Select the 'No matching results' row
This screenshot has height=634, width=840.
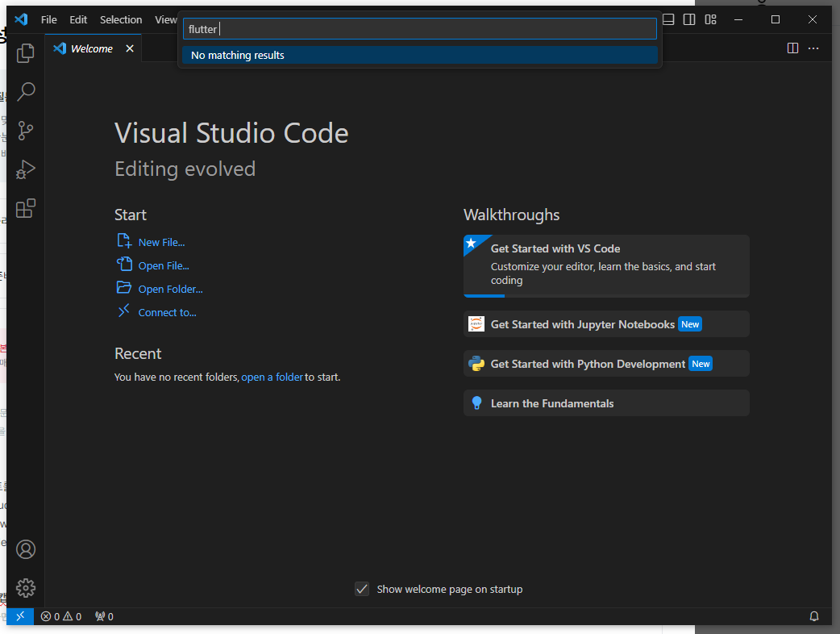pos(419,55)
